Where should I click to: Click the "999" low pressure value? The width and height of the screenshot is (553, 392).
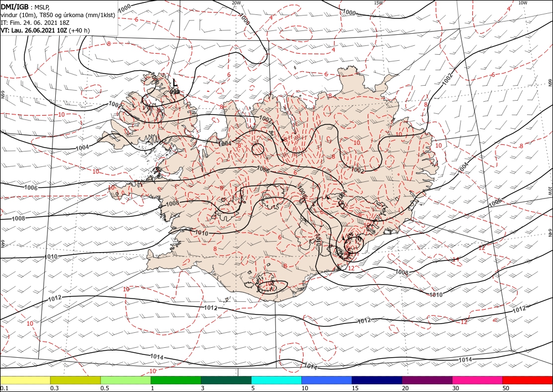[x=175, y=92]
